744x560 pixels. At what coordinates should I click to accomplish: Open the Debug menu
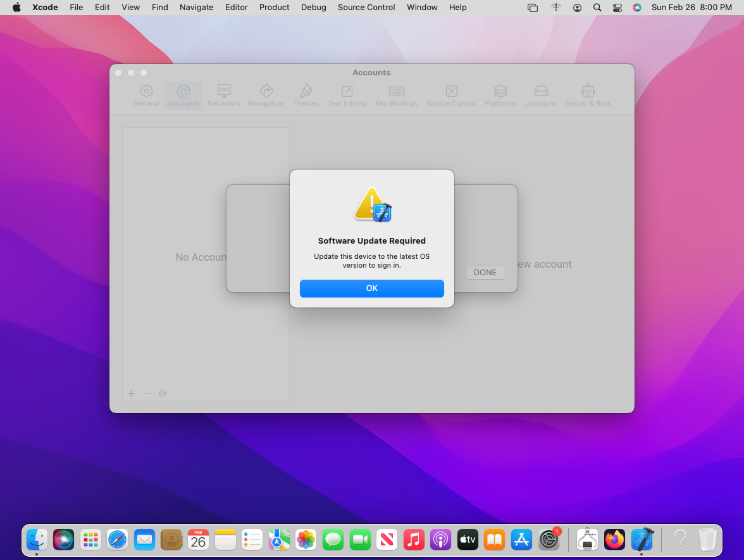point(314,8)
